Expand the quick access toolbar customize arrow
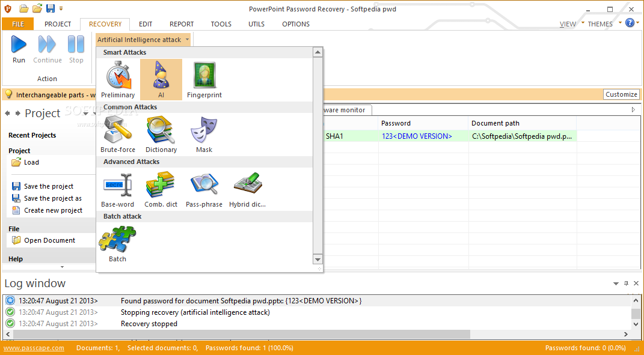Viewport: 644px width, 355px height. pos(61,8)
